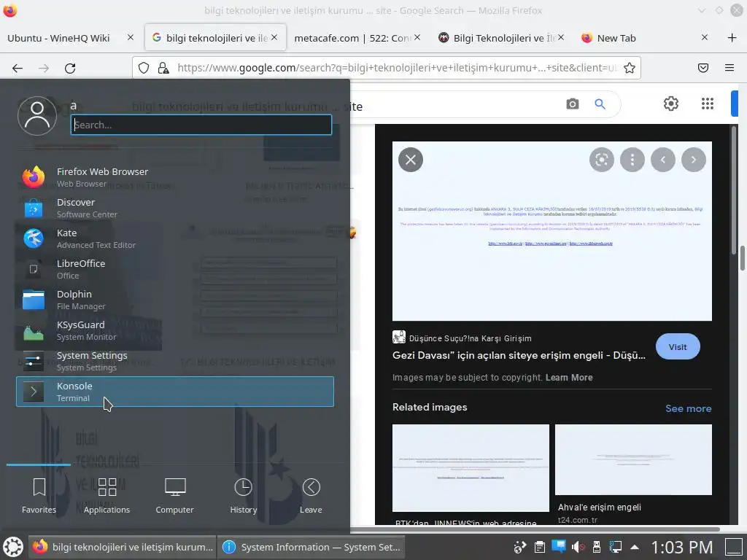
Task: Bookmark this page with the star
Action: [x=630, y=68]
